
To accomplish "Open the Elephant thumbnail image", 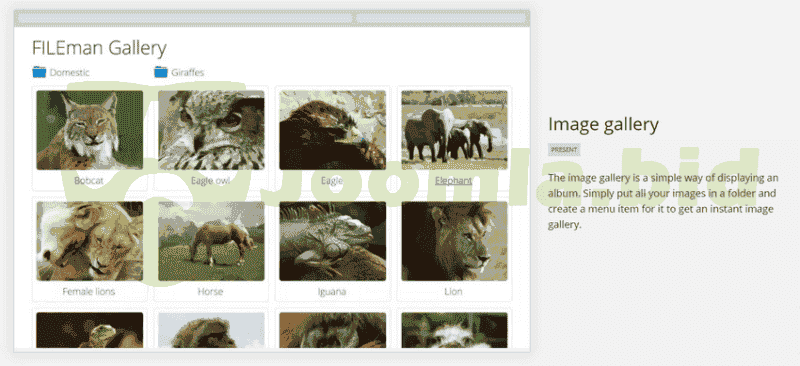I will pos(454,130).
